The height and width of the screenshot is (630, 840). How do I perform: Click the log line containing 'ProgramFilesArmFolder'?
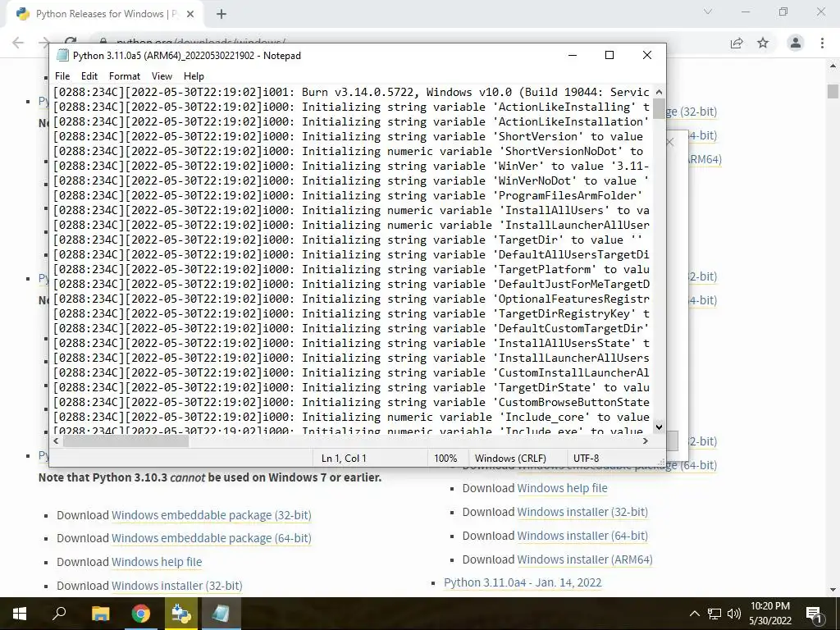[351, 195]
